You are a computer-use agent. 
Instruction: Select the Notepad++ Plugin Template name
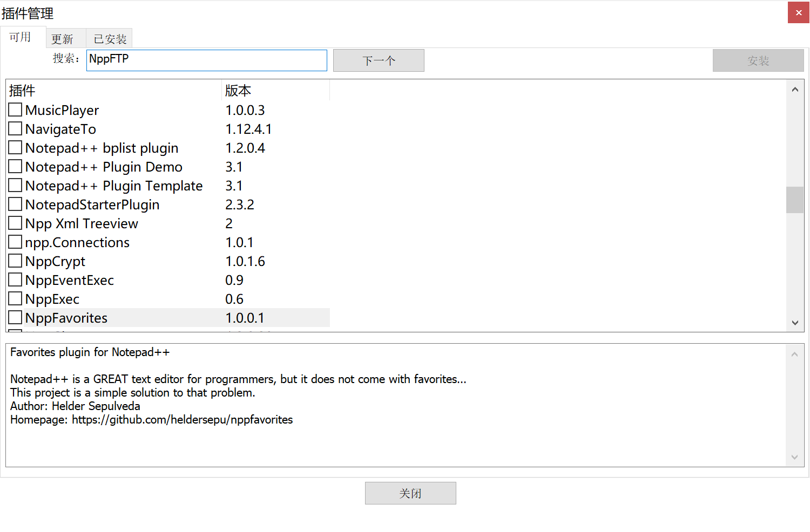click(114, 186)
